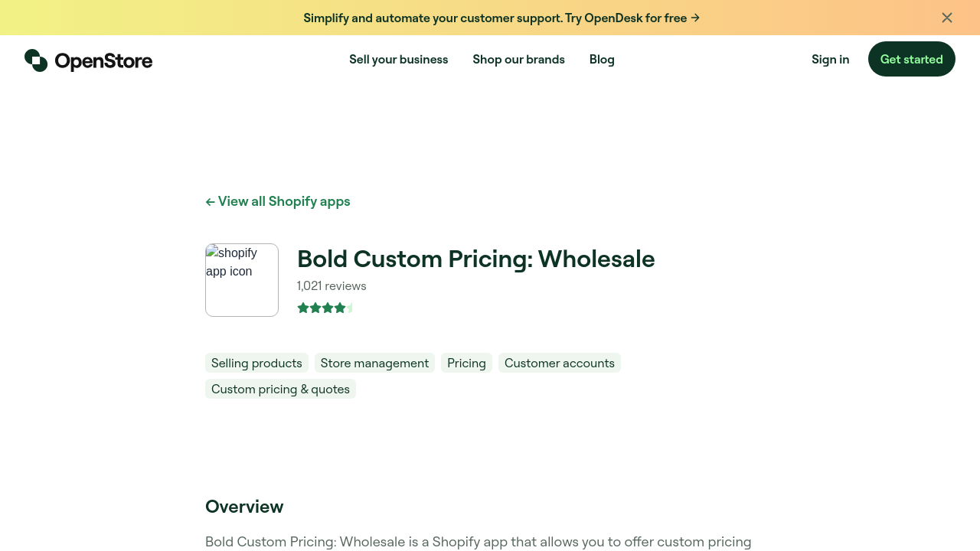Select the Store management tag
The image size is (980, 551).
pos(374,363)
